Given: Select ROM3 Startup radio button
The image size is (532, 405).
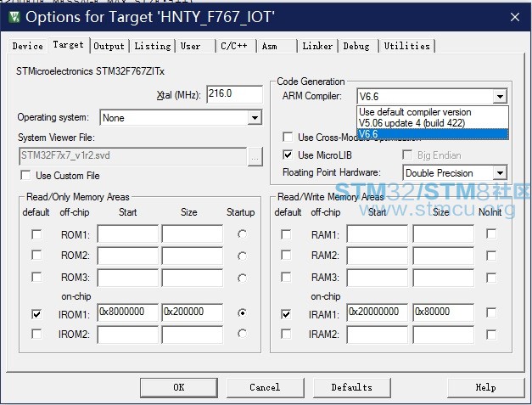Looking at the screenshot, I should 243,278.
